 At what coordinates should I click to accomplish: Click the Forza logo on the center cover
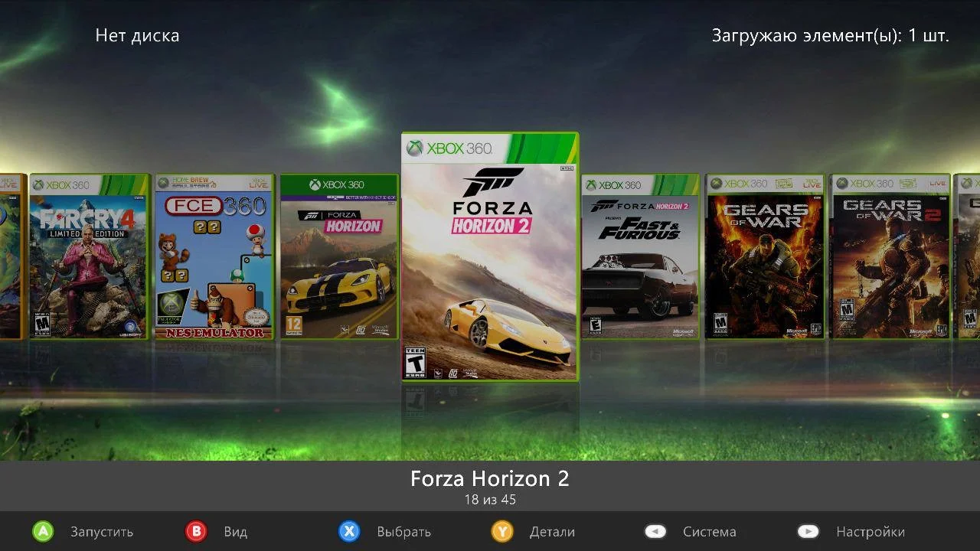[x=492, y=182]
